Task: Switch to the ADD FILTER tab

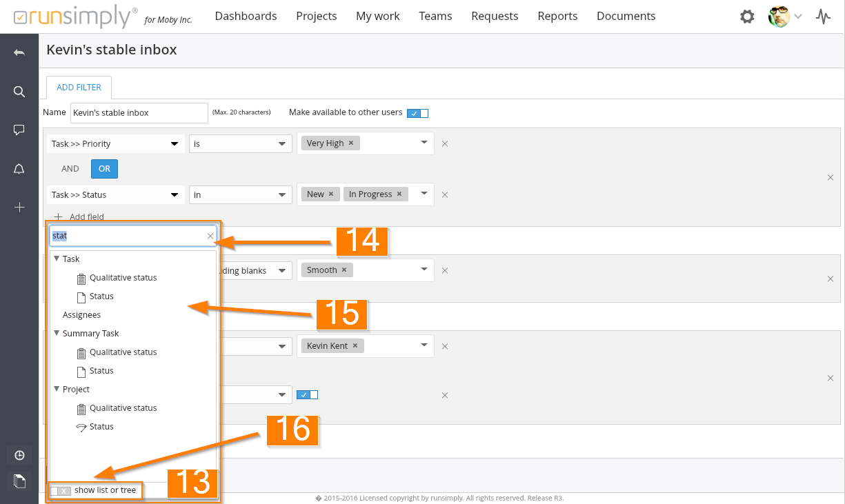Action: 79,88
